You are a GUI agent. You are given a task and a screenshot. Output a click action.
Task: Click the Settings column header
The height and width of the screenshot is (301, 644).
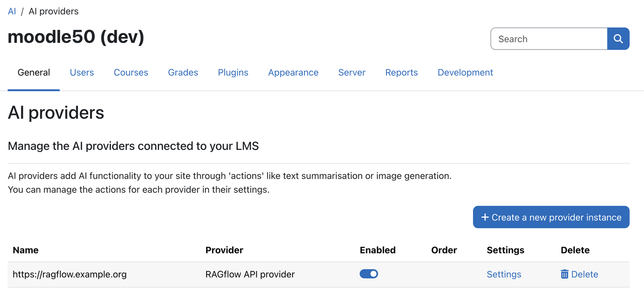(x=506, y=250)
